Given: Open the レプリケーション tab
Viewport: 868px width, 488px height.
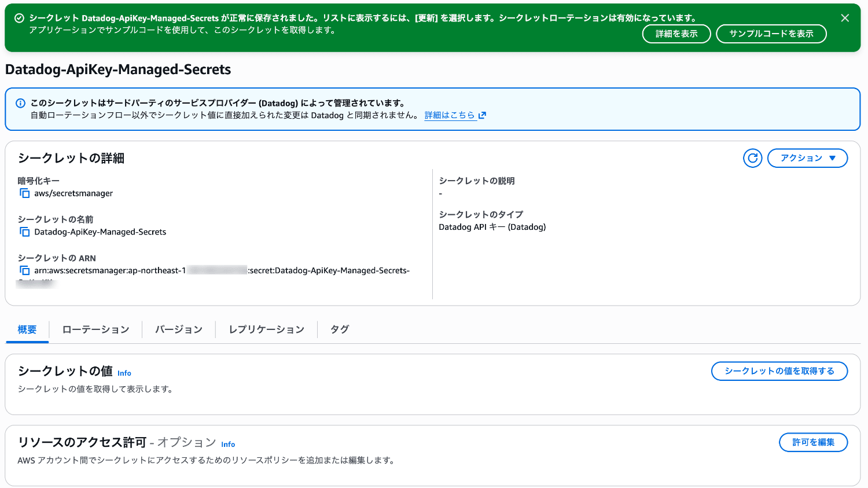Looking at the screenshot, I should pos(266,329).
